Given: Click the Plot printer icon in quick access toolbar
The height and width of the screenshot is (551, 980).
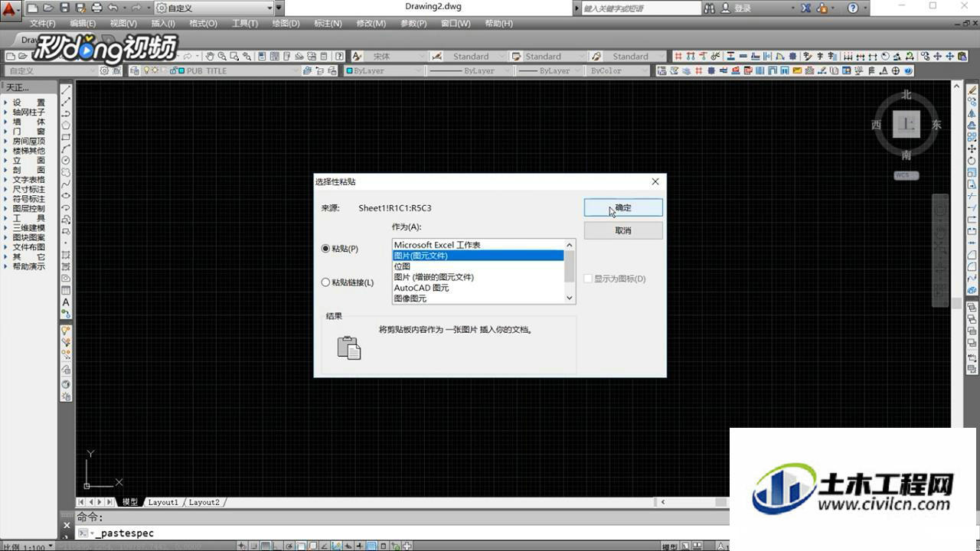Looking at the screenshot, I should tap(96, 8).
